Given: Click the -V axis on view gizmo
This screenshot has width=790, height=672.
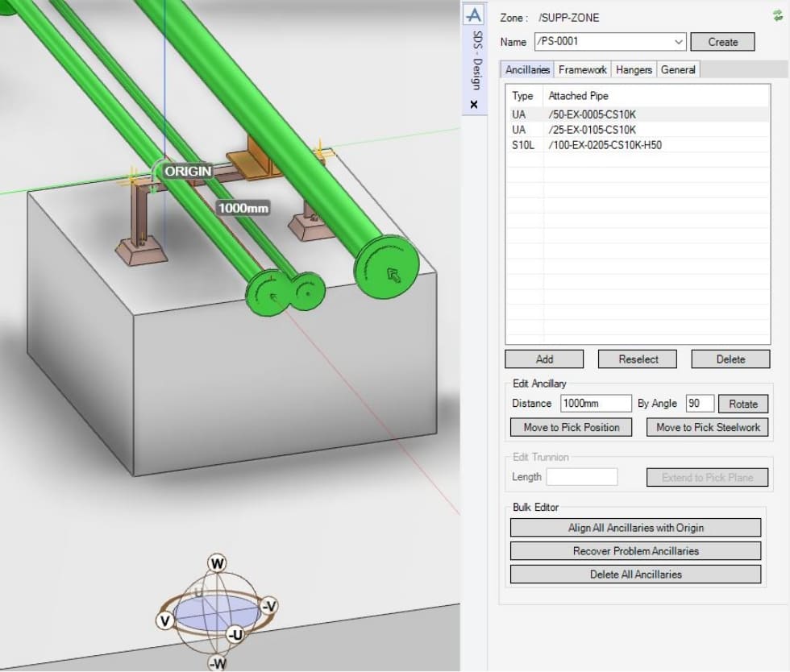Looking at the screenshot, I should pyautogui.click(x=268, y=606).
